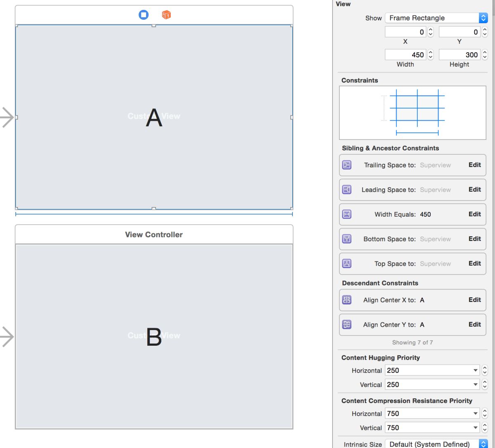The image size is (495, 448).
Task: Click the constraints diagram preview
Action: [x=412, y=113]
